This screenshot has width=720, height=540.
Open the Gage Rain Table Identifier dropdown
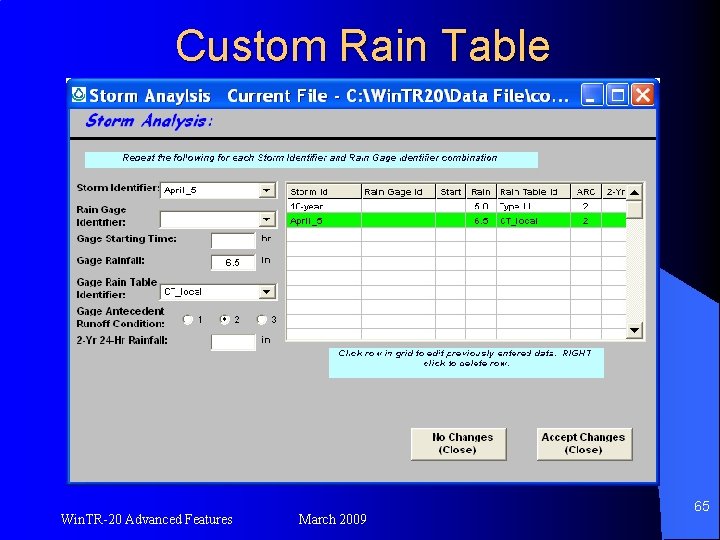coord(266,292)
